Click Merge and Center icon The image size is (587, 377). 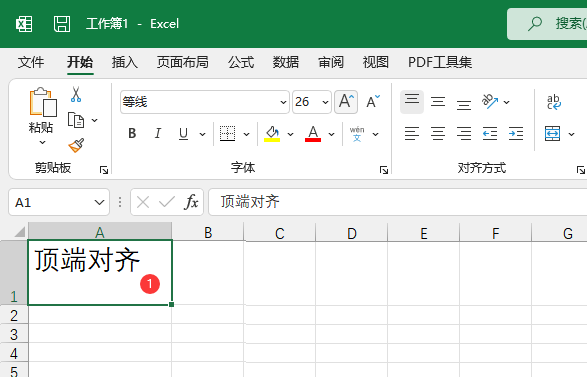point(553,134)
